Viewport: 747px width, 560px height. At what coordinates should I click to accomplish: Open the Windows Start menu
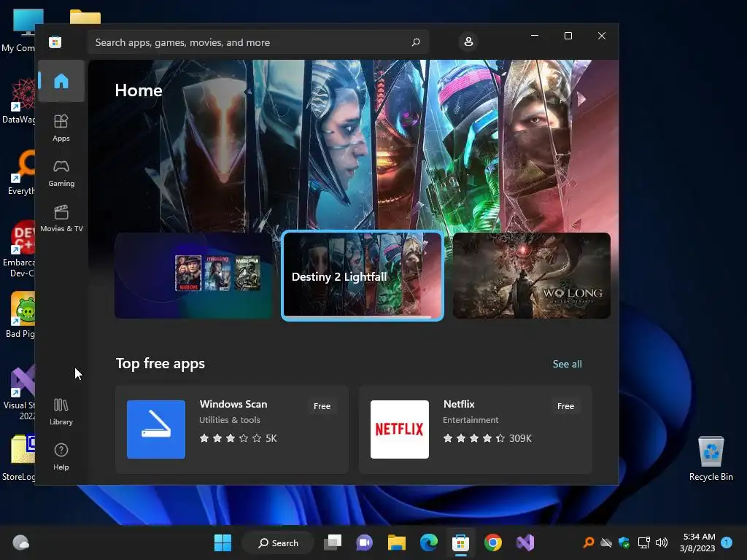click(222, 542)
